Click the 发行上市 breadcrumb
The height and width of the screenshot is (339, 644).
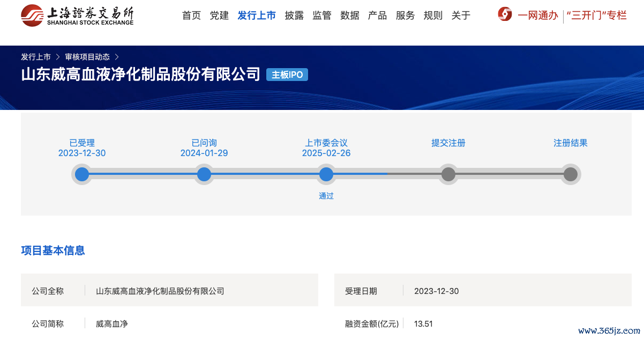point(36,56)
